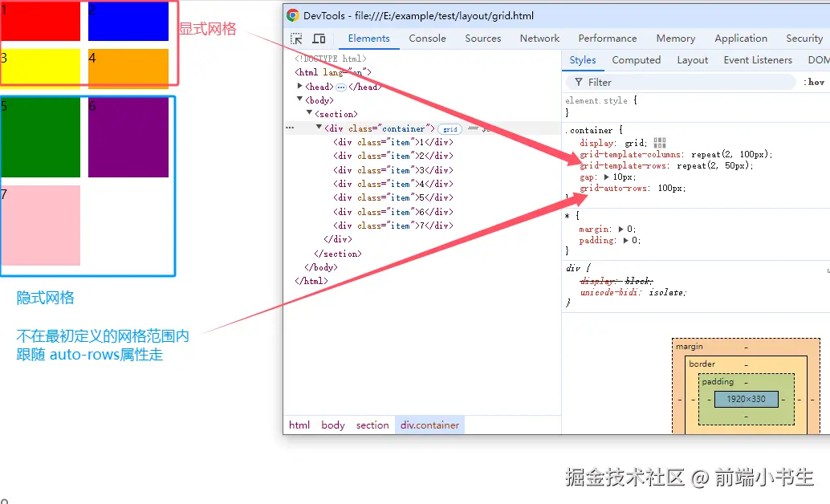Select the html lang element row
Image resolution: width=830 pixels, height=504 pixels.
coord(333,72)
